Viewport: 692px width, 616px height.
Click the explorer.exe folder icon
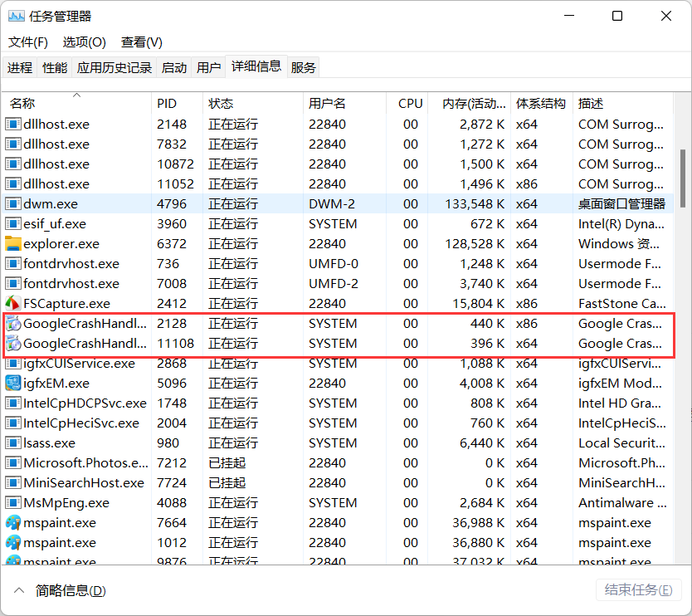tap(13, 244)
